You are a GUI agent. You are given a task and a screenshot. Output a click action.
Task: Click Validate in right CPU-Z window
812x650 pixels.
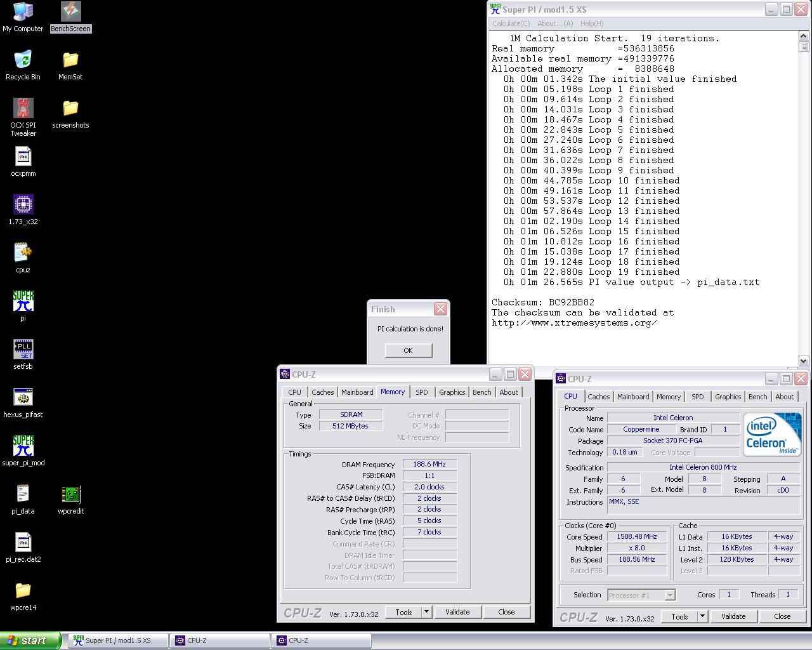[x=733, y=616]
